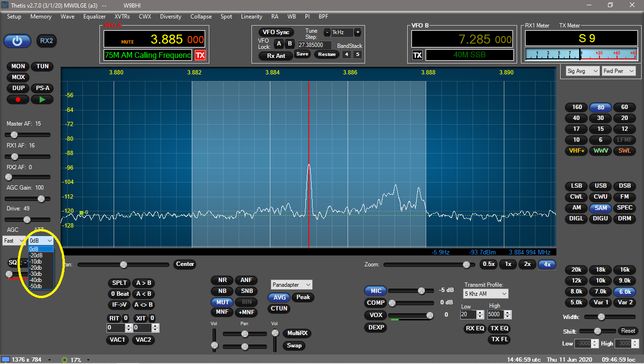This screenshot has height=364, width=644.
Task: Adjust the Zoom slider
Action: (429, 264)
